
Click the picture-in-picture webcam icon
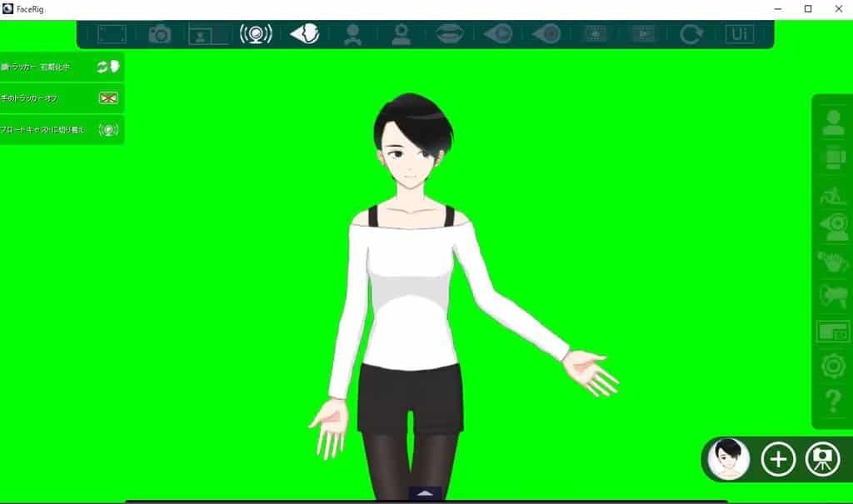[207, 34]
